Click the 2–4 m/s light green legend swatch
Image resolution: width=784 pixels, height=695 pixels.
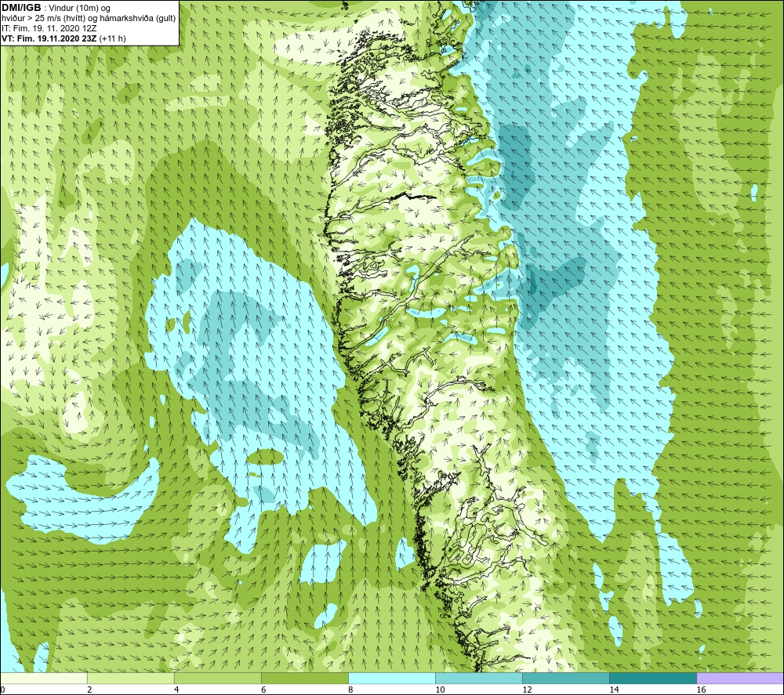(131, 679)
